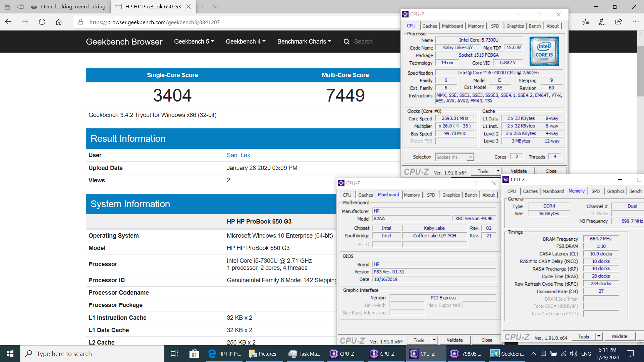Open Edge Settings and more menu
This screenshot has width=644, height=362.
(635, 22)
